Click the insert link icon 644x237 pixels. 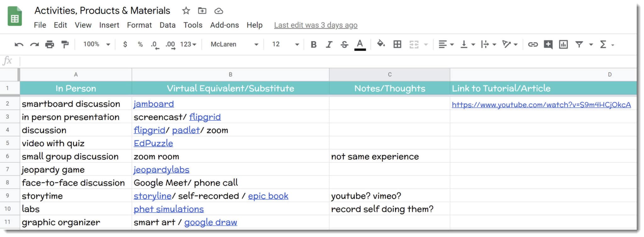533,44
